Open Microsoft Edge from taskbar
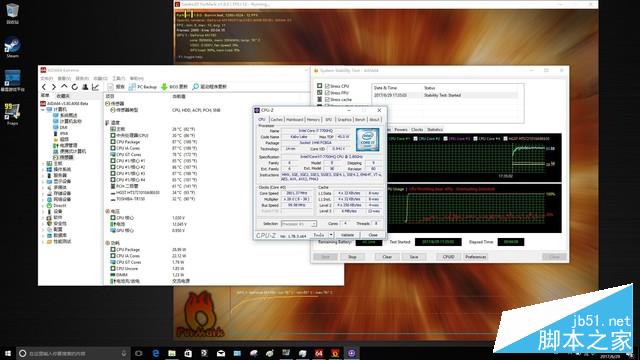640x360 pixels. click(x=156, y=353)
